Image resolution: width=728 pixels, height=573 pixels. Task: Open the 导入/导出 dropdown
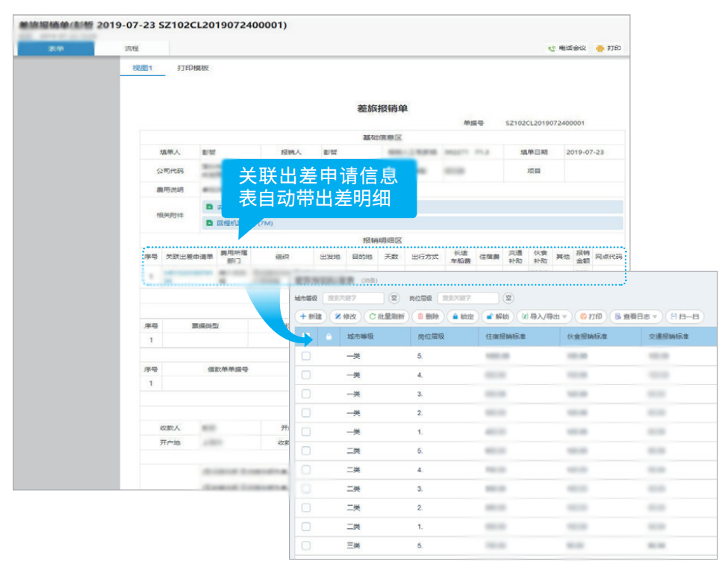pyautogui.click(x=544, y=316)
